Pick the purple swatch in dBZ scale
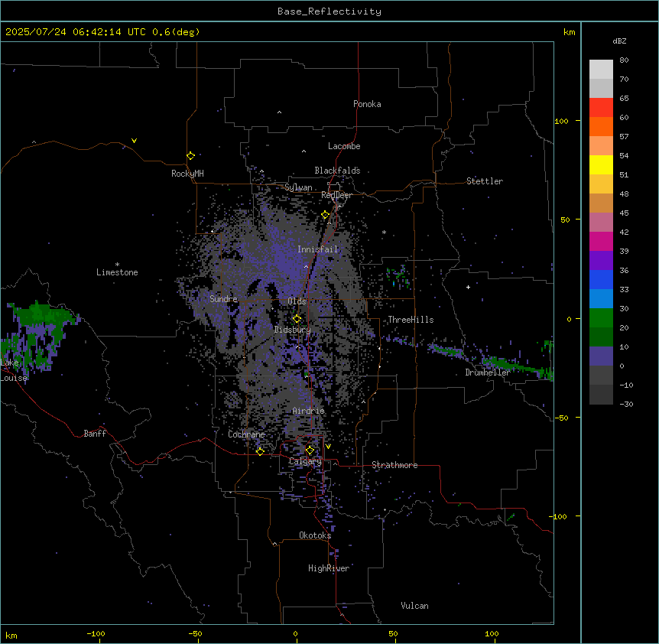Screen dimensions: 659x644 click(x=601, y=261)
